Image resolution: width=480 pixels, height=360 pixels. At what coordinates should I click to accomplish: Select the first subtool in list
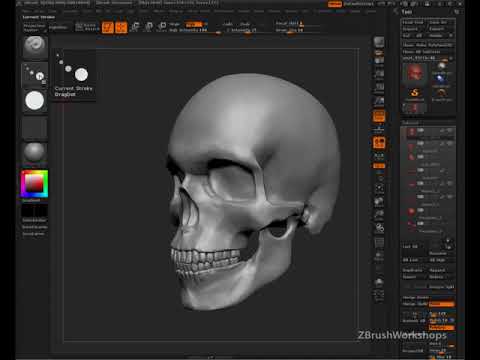[x=428, y=132]
